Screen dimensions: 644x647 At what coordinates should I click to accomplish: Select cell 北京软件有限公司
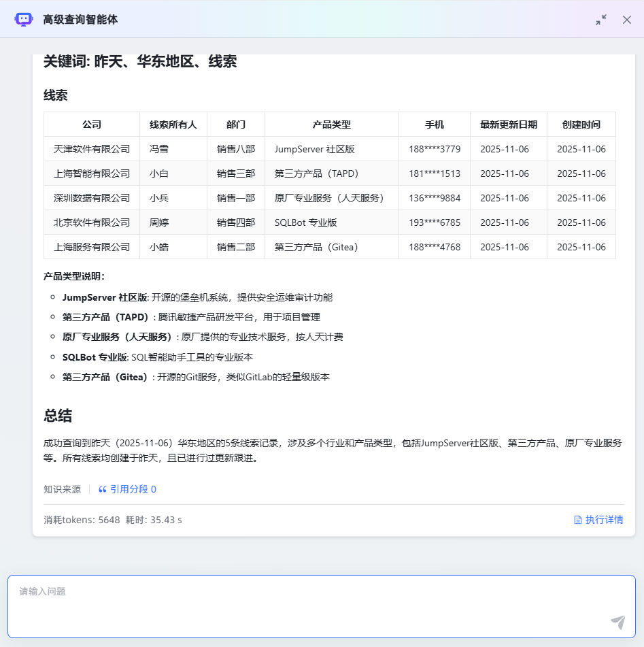coord(92,222)
